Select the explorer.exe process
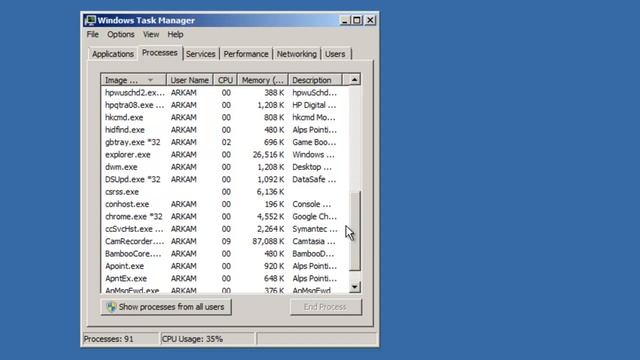 coord(224,155)
